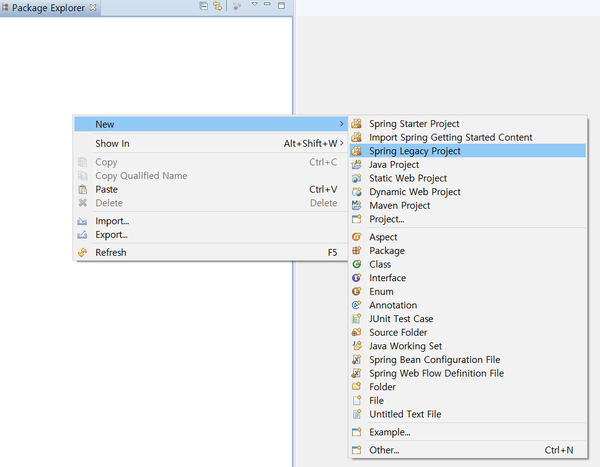Click the Spring Legacy Project icon
This screenshot has height=467, width=600.
357,151
